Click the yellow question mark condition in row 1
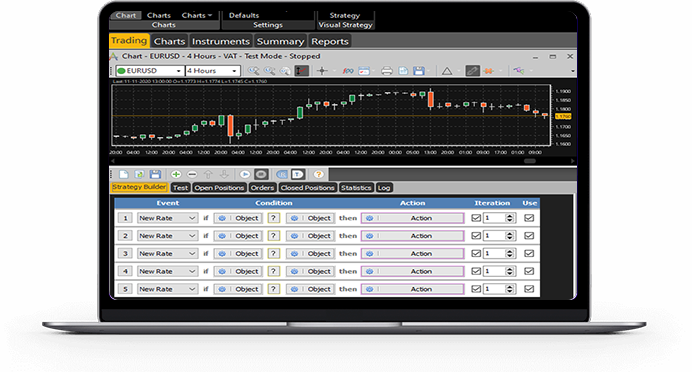The height and width of the screenshot is (372, 692). click(x=274, y=218)
